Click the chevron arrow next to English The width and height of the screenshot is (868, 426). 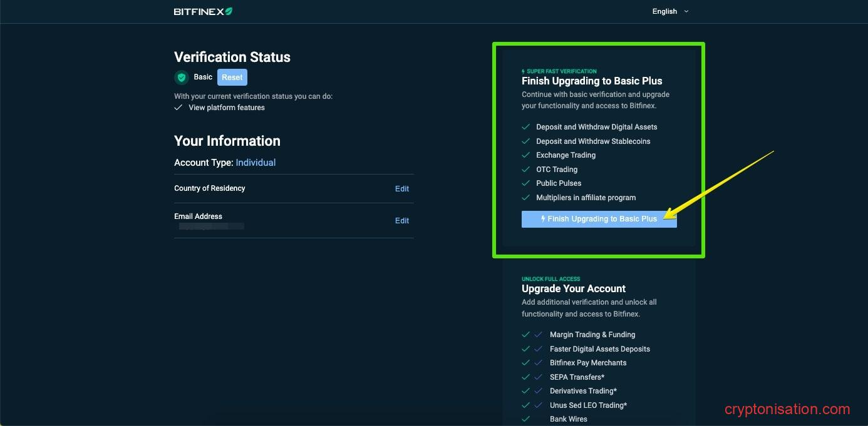click(686, 11)
